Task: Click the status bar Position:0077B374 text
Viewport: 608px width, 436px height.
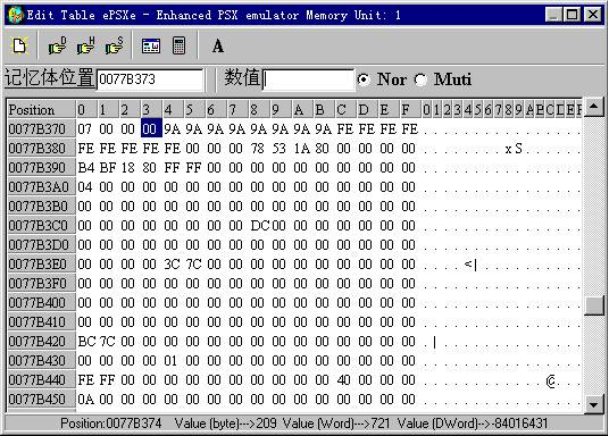Action: coord(111,423)
